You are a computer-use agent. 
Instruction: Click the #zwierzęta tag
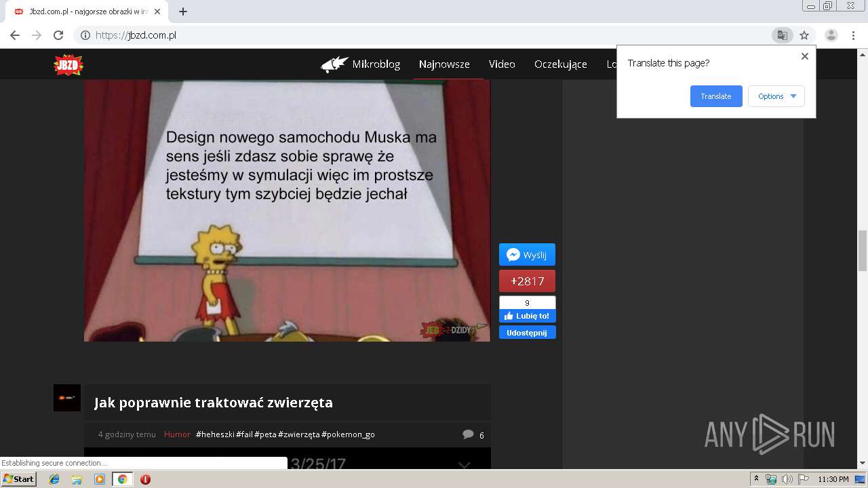(298, 434)
